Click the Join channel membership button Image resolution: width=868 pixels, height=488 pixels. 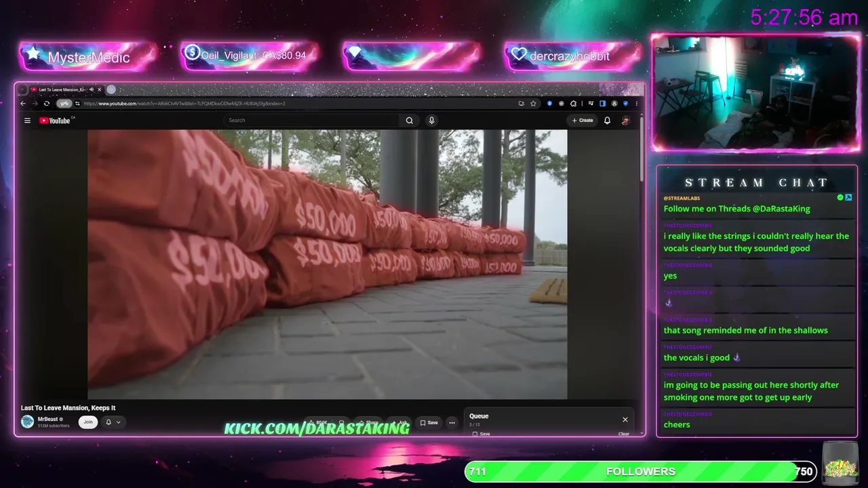pyautogui.click(x=87, y=422)
